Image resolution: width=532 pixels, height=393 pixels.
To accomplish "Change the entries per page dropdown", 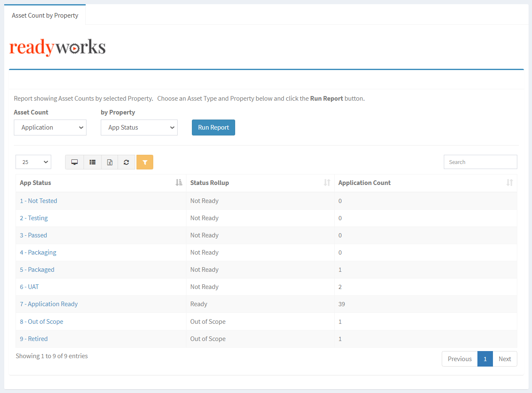I will (x=33, y=162).
